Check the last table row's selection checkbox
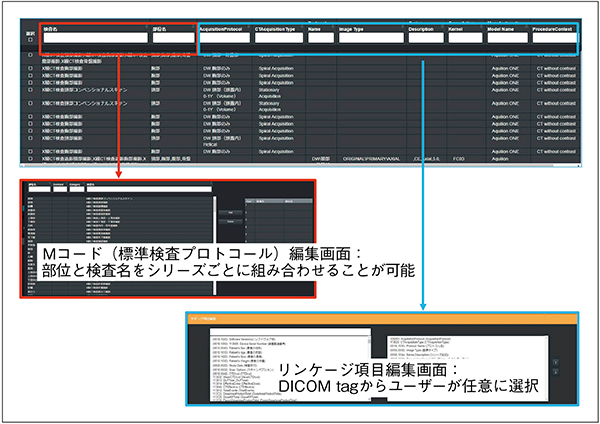The image size is (600, 424). [x=31, y=158]
